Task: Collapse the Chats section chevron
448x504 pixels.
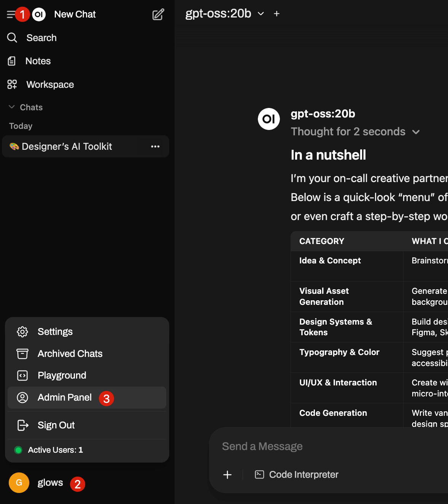Action: (x=12, y=107)
